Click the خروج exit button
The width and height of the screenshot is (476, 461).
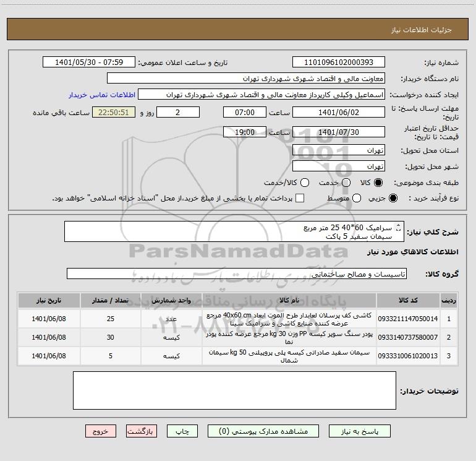(101, 431)
